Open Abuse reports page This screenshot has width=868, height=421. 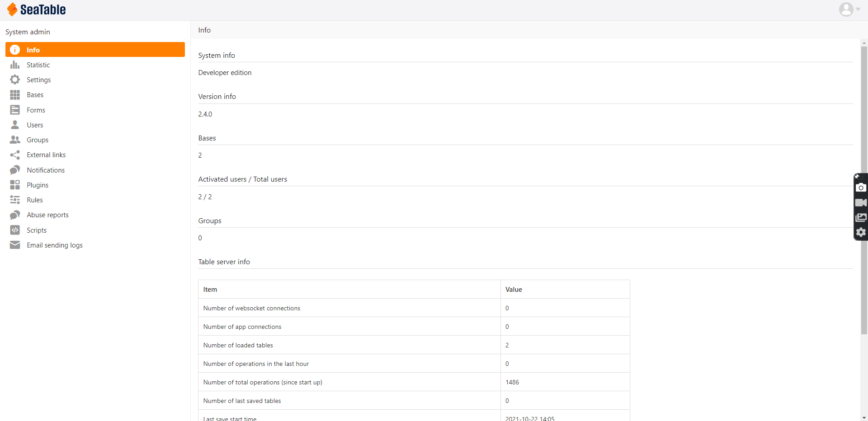point(47,215)
